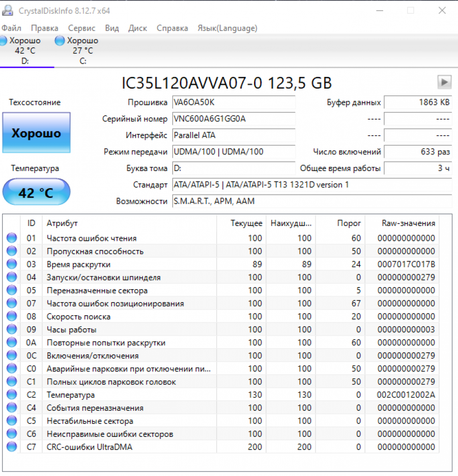Click the health orb of disk C:
Screen dimensions: 458x476
(60, 41)
